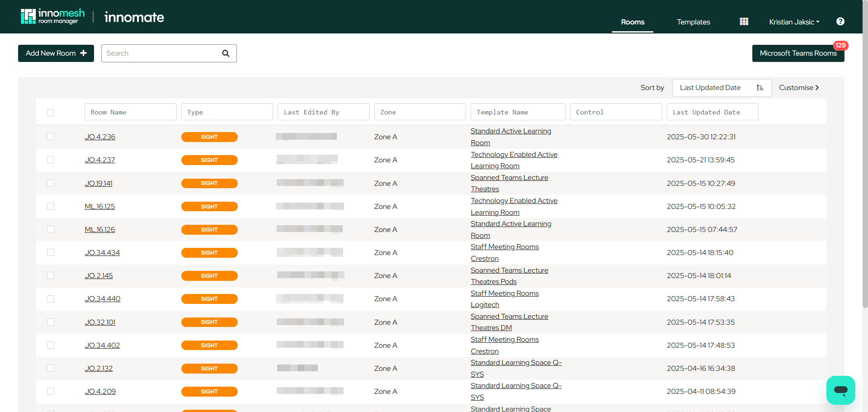The width and height of the screenshot is (868, 412).
Task: Open JO.4.236's Standard Active Learning Room template
Action: pos(511,137)
